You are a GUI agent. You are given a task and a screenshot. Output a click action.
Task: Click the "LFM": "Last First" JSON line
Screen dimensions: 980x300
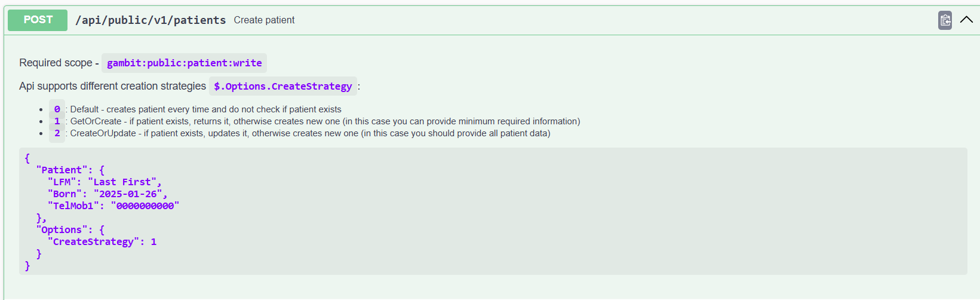[x=105, y=182]
